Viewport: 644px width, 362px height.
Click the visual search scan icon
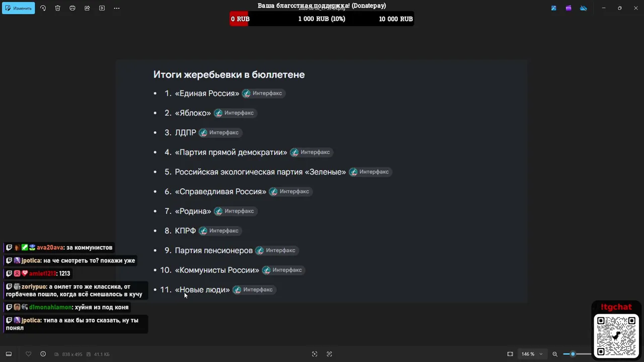point(314,354)
